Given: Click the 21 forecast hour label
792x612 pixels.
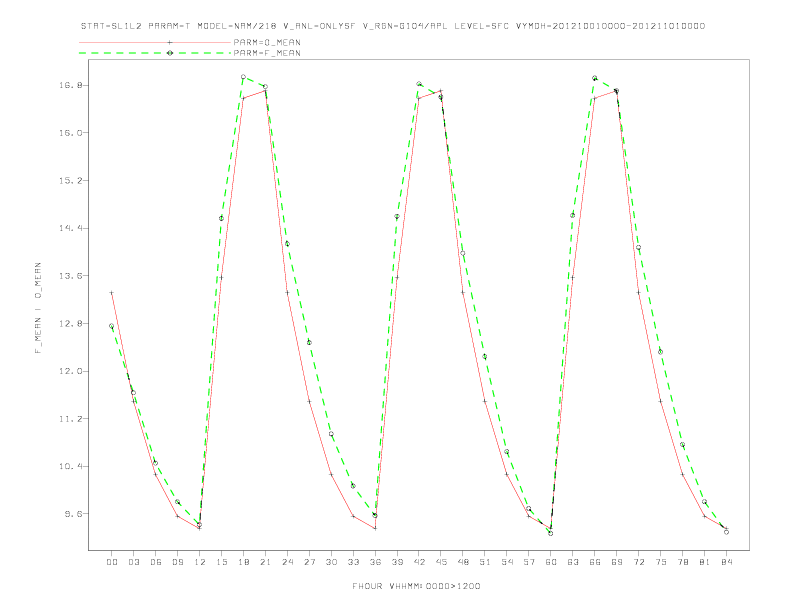Looking at the screenshot, I should [x=265, y=562].
